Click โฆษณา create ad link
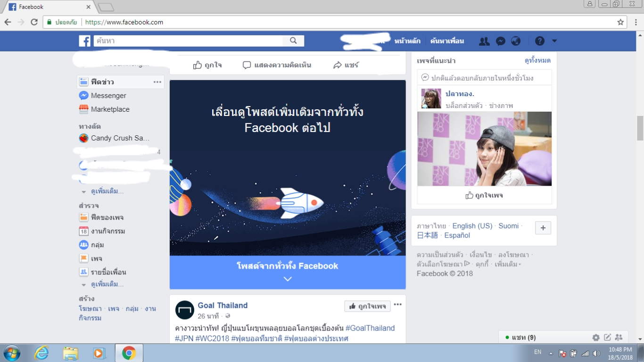 [x=90, y=309]
